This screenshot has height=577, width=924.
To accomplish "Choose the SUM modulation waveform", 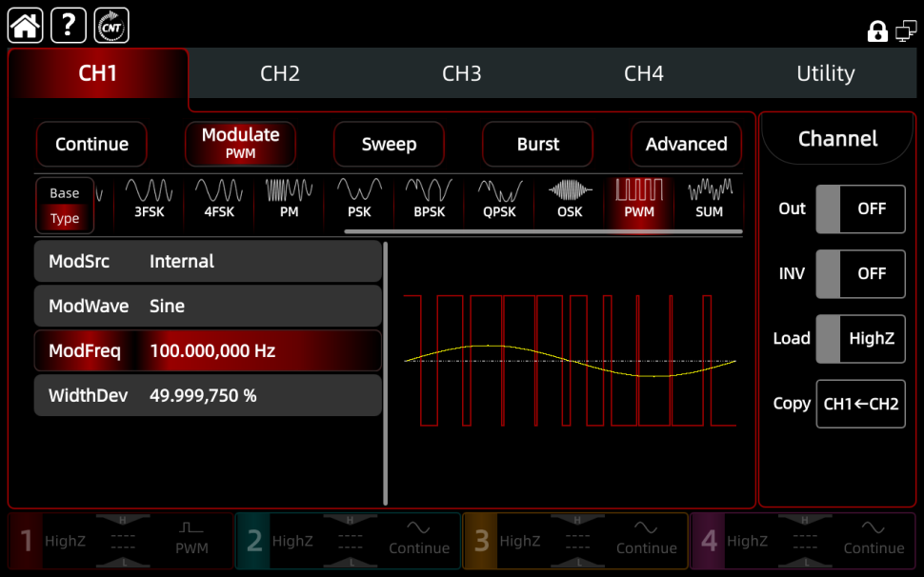I will point(709,200).
